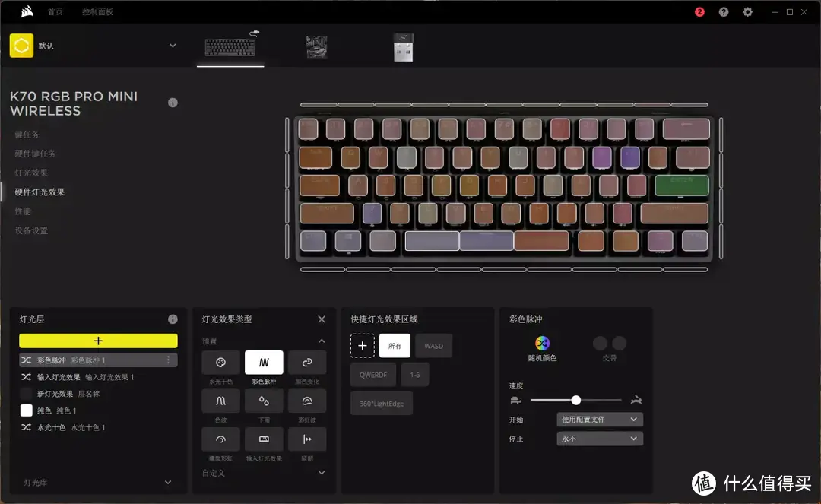The width and height of the screenshot is (821, 504).
Task: Click the 速度 speed slider handle
Action: pyautogui.click(x=576, y=401)
